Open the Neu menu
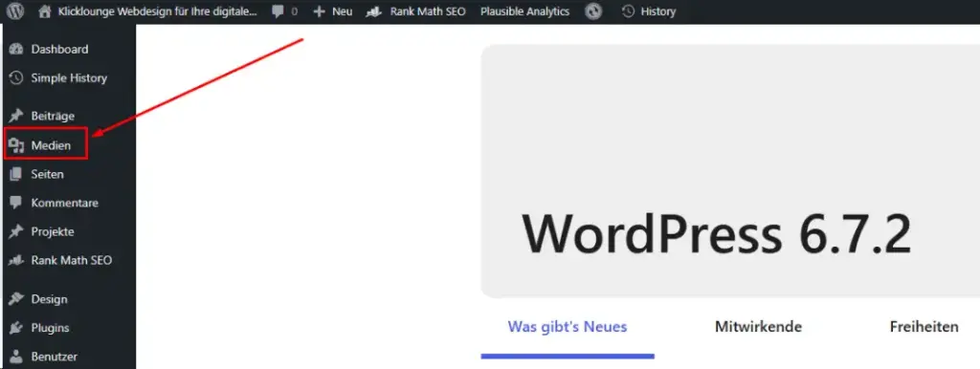The width and height of the screenshot is (980, 369). [x=342, y=11]
